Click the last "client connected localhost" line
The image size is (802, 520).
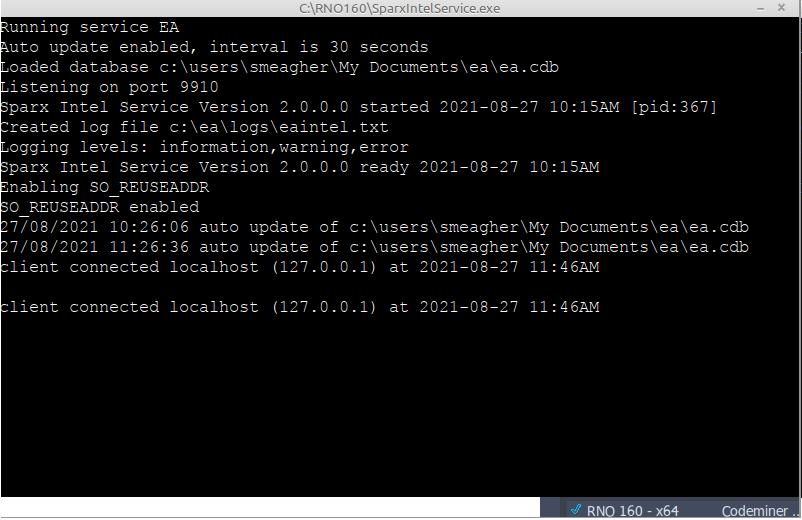click(x=299, y=307)
